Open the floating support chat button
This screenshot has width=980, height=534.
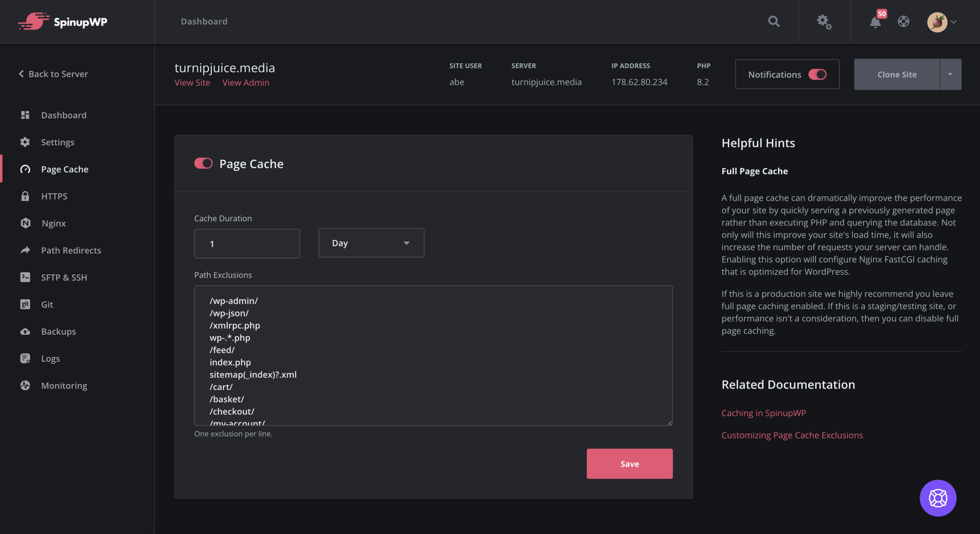[938, 498]
